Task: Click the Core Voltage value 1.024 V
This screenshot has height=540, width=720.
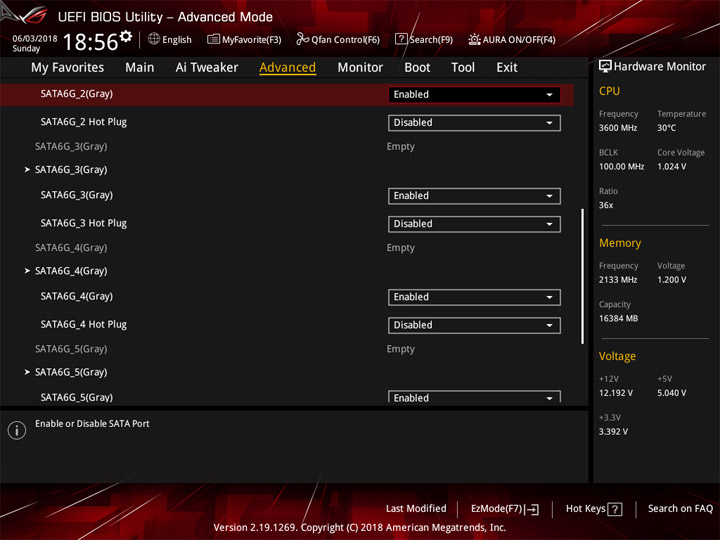Action: pos(672,167)
